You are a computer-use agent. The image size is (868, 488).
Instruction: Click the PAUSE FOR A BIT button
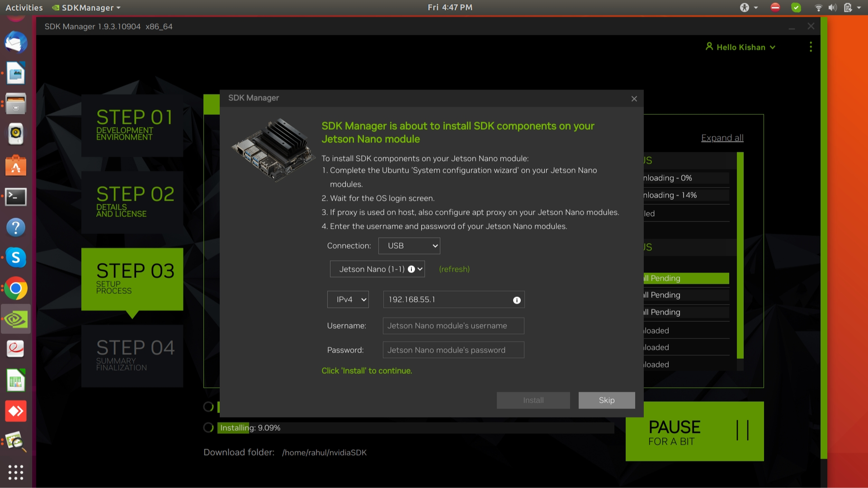[694, 432]
